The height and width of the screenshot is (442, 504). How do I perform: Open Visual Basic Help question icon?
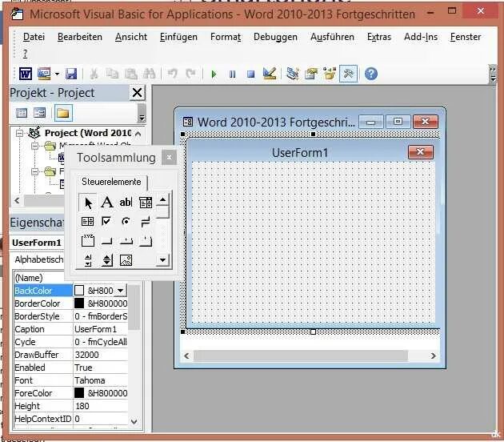pyautogui.click(x=371, y=74)
